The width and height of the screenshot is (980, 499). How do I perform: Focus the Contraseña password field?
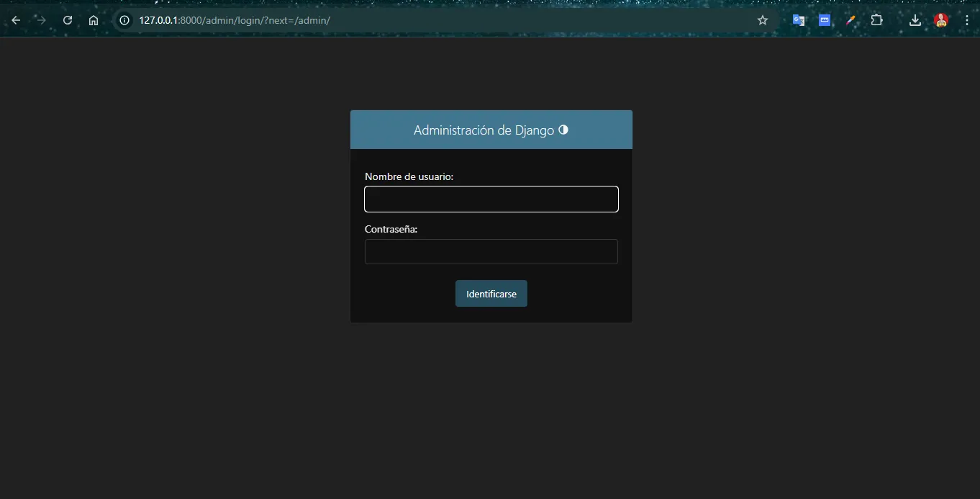click(491, 252)
